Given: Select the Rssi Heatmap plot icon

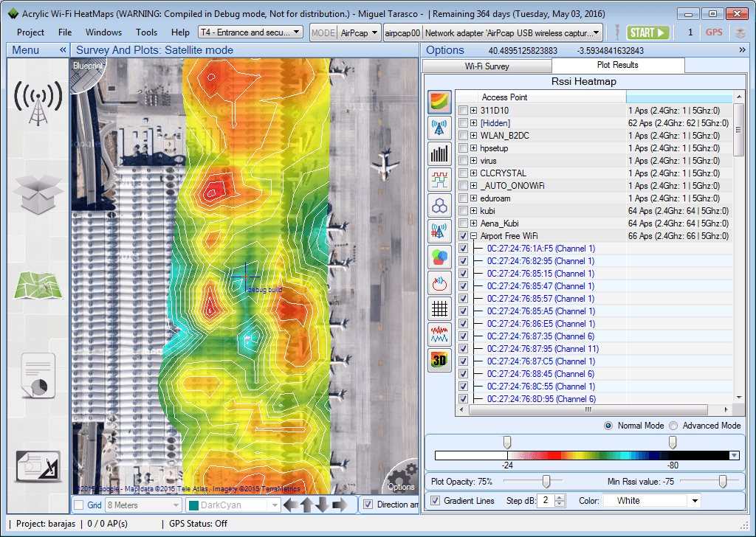Looking at the screenshot, I should click(x=439, y=102).
